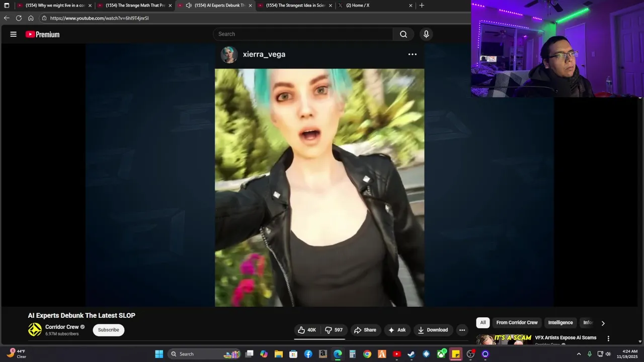Show more filter chips arrow
644x362 pixels.
603,323
